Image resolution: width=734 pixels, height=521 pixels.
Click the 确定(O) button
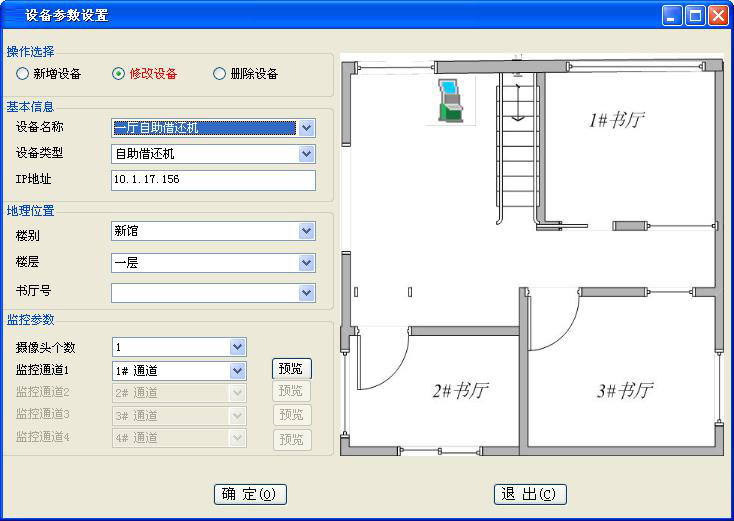(x=250, y=494)
